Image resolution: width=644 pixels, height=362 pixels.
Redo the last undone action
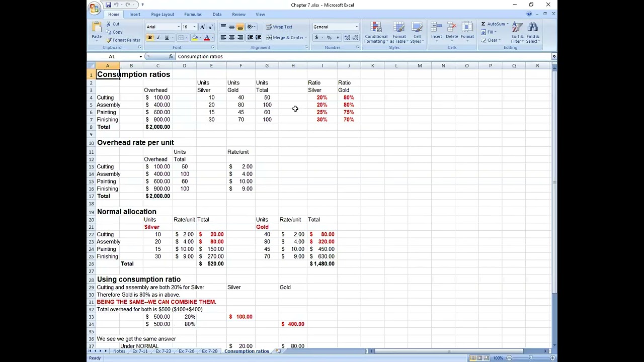[x=128, y=5]
